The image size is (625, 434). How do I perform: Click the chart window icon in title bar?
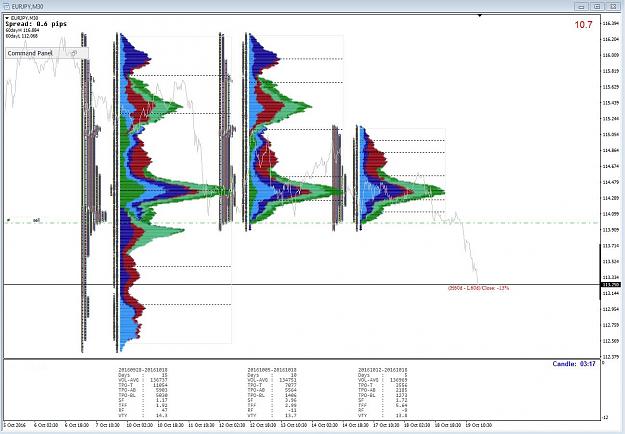(x=7, y=6)
